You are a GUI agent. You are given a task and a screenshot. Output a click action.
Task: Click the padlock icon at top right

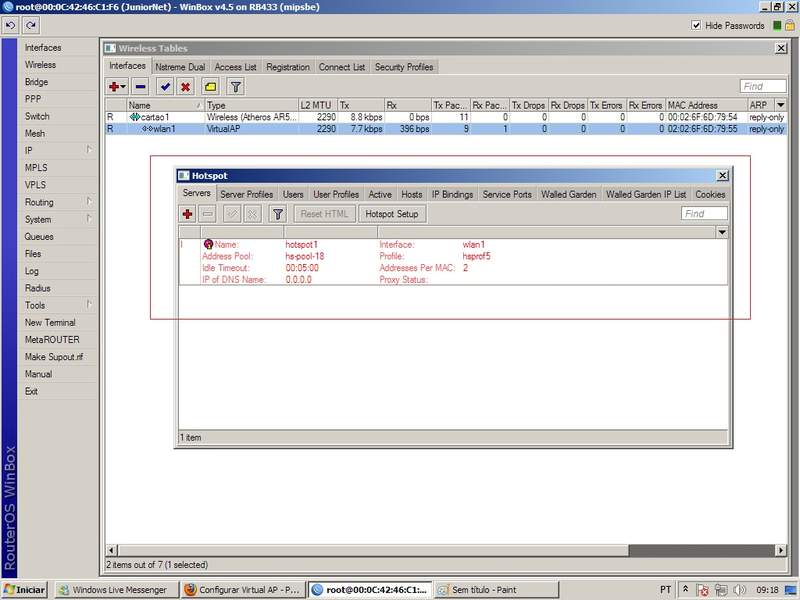pyautogui.click(x=789, y=26)
